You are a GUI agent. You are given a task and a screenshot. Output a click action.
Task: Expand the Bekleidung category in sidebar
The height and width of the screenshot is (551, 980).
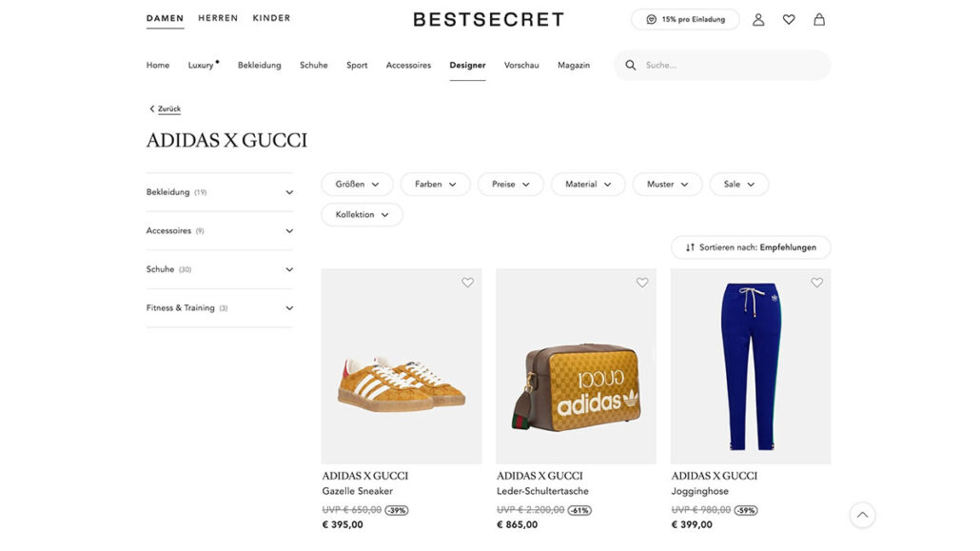click(220, 192)
